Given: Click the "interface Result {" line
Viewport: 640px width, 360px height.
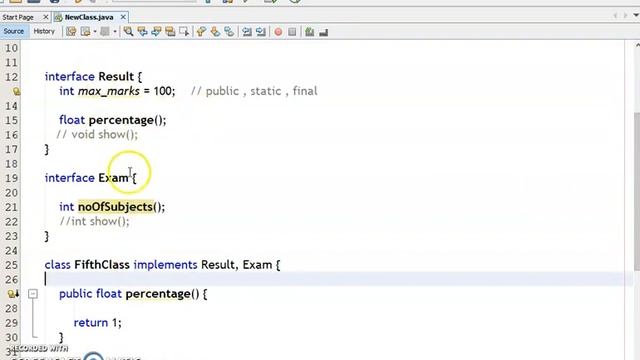Looking at the screenshot, I should [93, 77].
